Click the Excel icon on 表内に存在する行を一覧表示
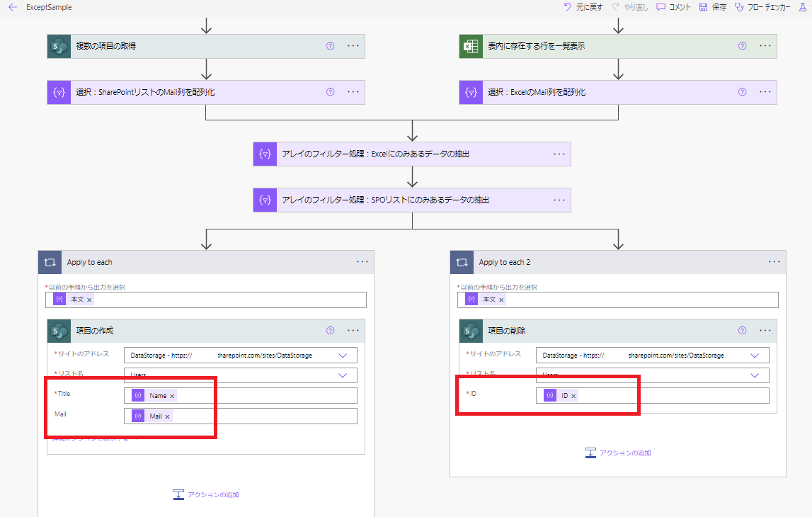Screen dimensions: 812x517 tap(470, 46)
